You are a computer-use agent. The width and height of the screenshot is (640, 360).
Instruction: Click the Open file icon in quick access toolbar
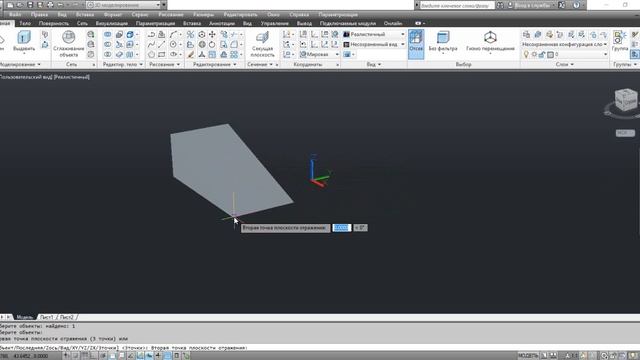coord(20,5)
